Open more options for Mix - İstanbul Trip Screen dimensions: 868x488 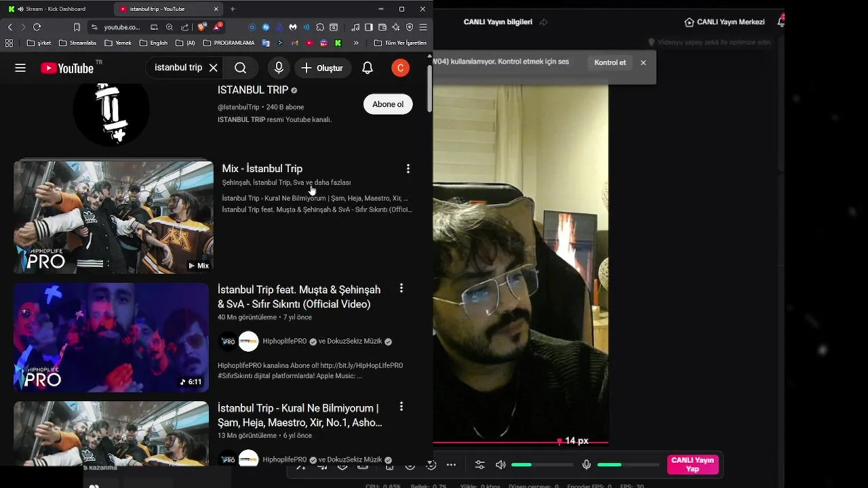click(408, 169)
